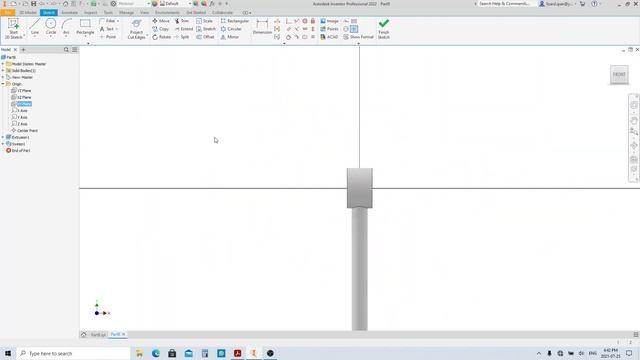Select the Copy tool
This screenshot has height=360, width=640.
pyautogui.click(x=160, y=29)
